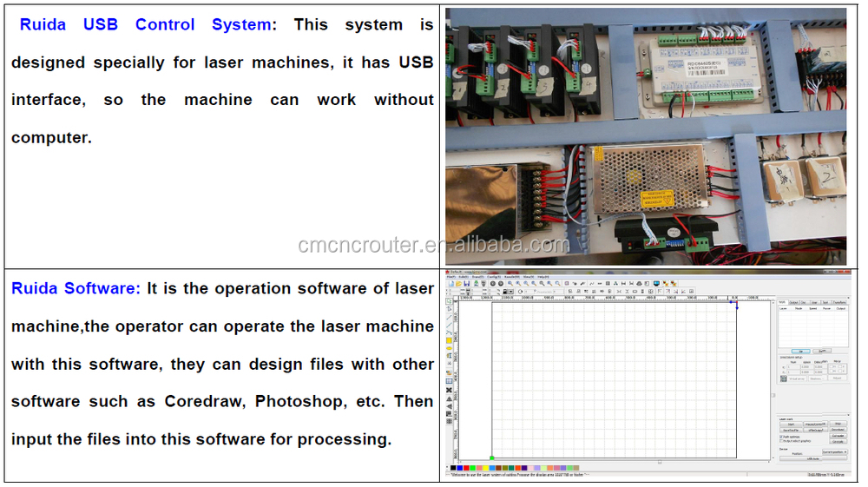Click the Stop button in Laser work
This screenshot has width=868, height=487.
point(838,424)
